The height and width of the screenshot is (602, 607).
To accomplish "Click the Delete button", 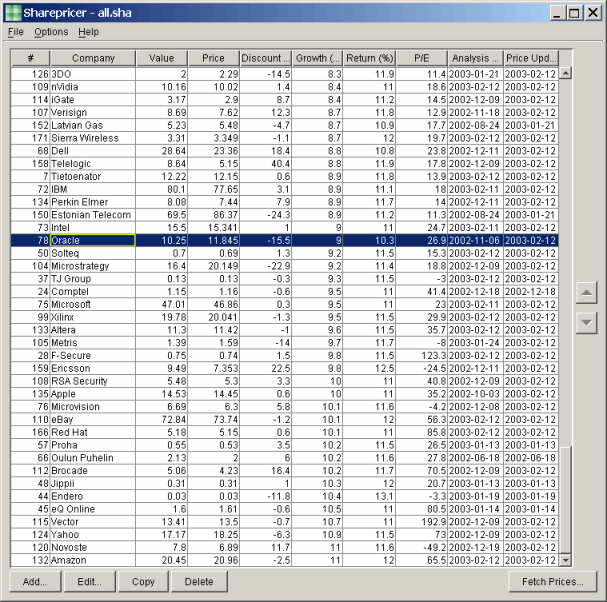I will point(199,581).
